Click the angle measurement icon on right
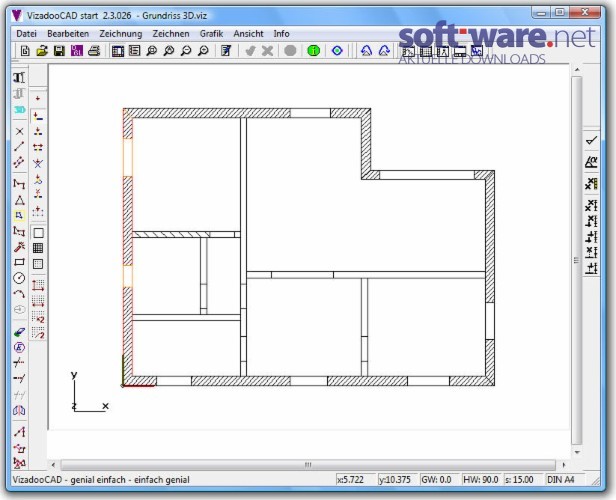The width and height of the screenshot is (616, 500). click(x=591, y=161)
